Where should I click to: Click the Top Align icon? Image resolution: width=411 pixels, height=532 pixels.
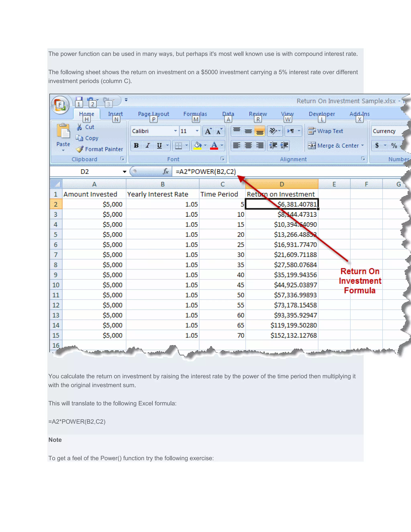[x=236, y=131]
